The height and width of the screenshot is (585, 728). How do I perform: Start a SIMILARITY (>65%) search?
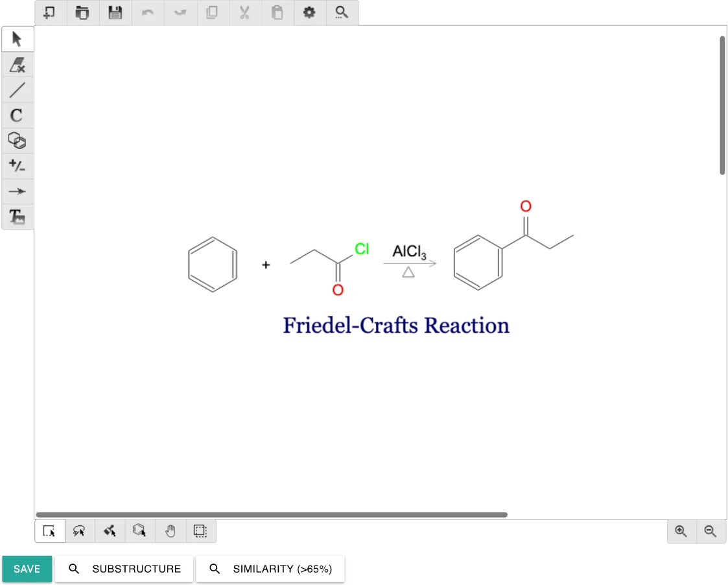tap(270, 569)
